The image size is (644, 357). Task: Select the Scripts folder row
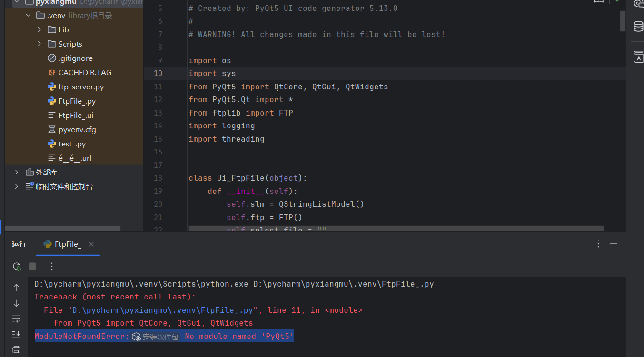(x=74, y=44)
